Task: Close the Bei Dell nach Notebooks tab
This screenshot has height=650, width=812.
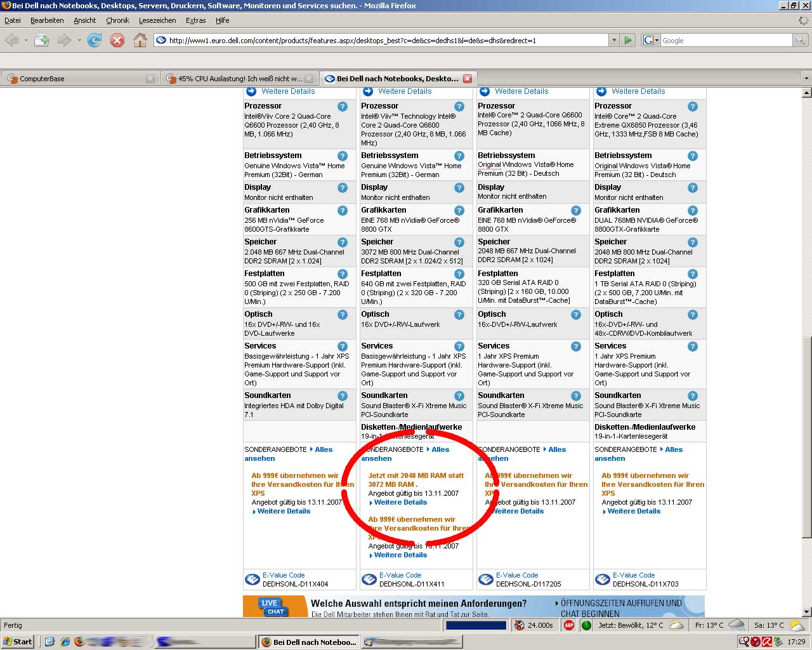Action: click(468, 79)
